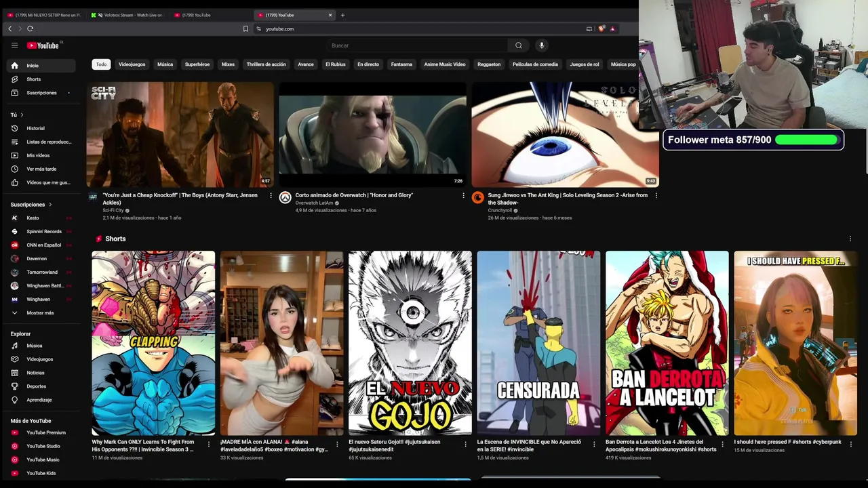The image size is (868, 488).
Task: Open YouTube Studio in sidebar
Action: tap(41, 446)
